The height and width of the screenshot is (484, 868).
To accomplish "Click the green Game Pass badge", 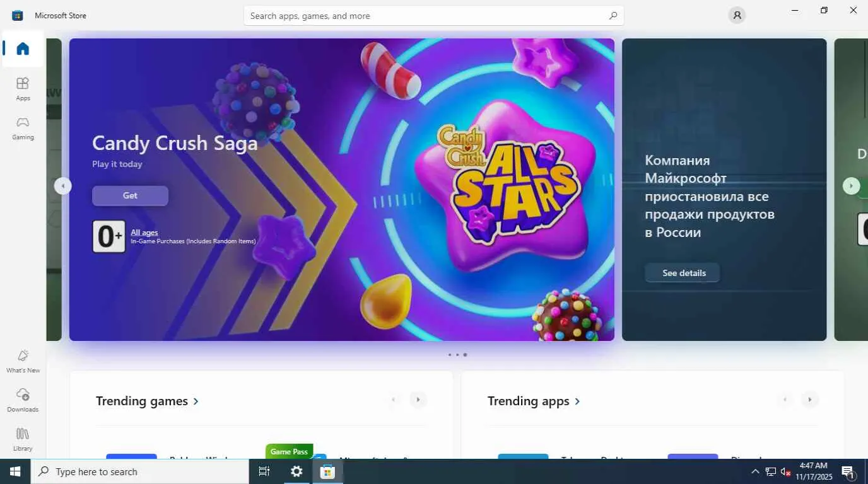I will tap(289, 451).
